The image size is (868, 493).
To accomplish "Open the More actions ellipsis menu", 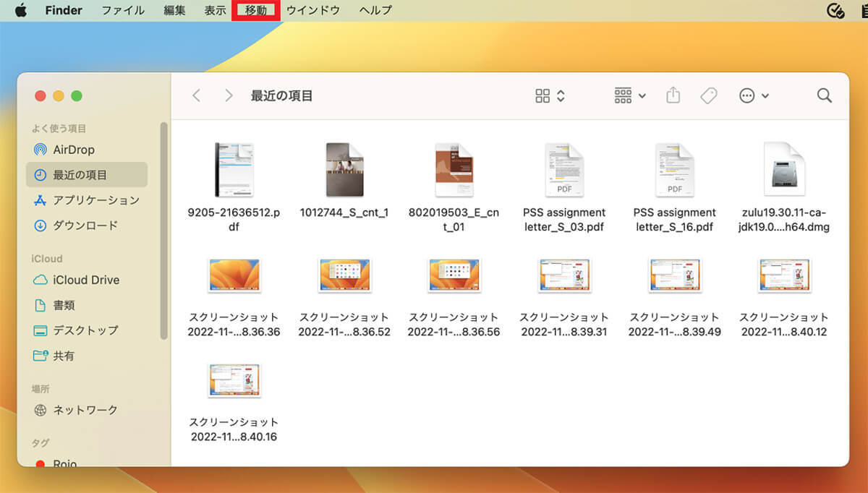I will [x=754, y=95].
